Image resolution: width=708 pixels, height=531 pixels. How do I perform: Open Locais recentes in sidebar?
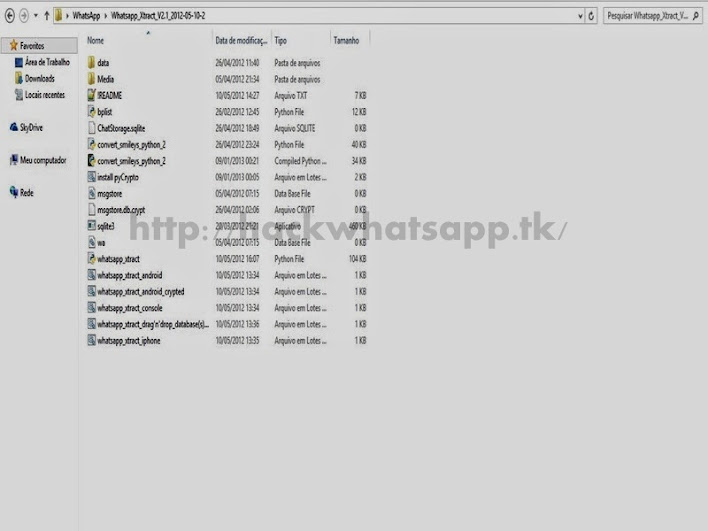pyautogui.click(x=40, y=94)
